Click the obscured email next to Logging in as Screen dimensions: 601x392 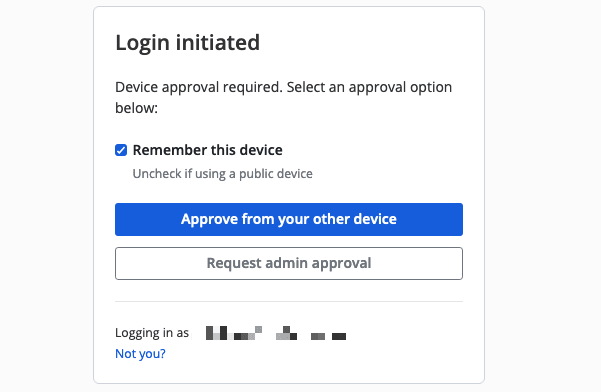pos(276,333)
